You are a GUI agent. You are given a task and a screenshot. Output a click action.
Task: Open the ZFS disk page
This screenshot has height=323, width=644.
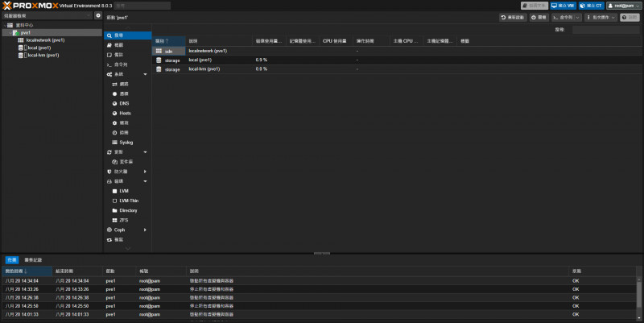click(x=125, y=219)
